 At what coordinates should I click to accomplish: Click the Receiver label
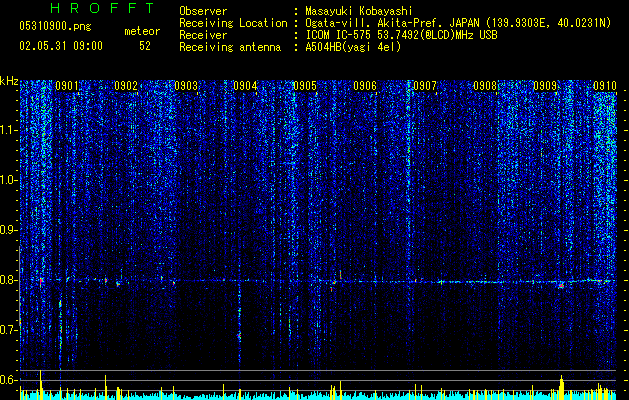coord(203,35)
